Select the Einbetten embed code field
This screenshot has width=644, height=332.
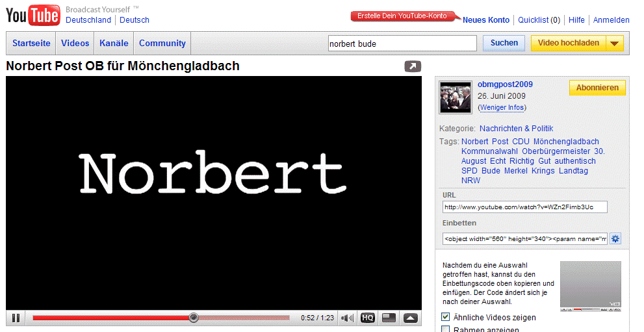click(525, 239)
